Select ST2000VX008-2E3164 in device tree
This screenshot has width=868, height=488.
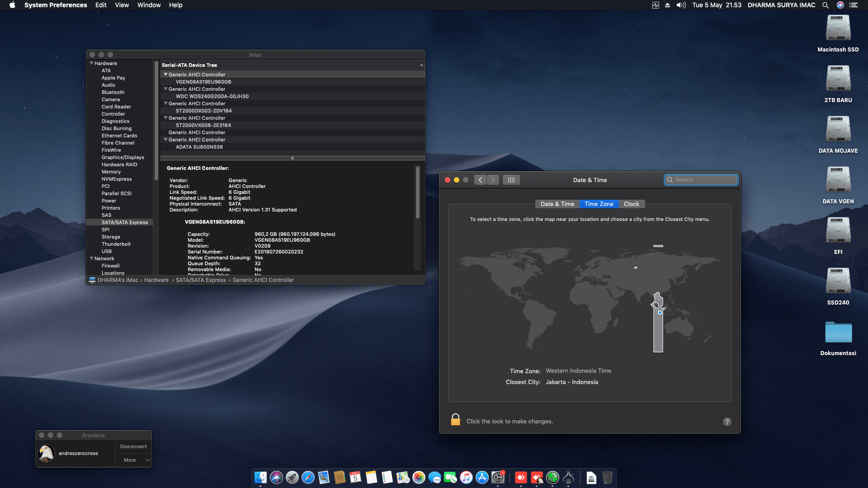[x=203, y=125]
